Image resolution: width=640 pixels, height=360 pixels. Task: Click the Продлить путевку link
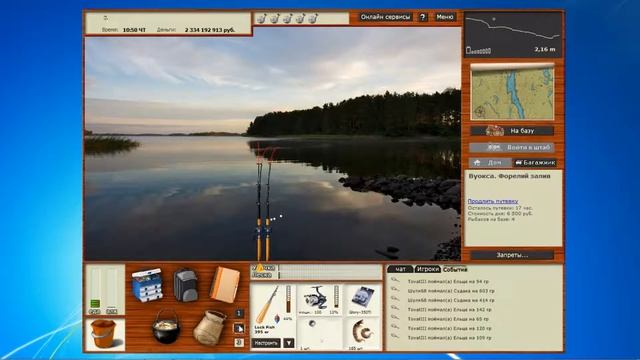[x=493, y=201]
